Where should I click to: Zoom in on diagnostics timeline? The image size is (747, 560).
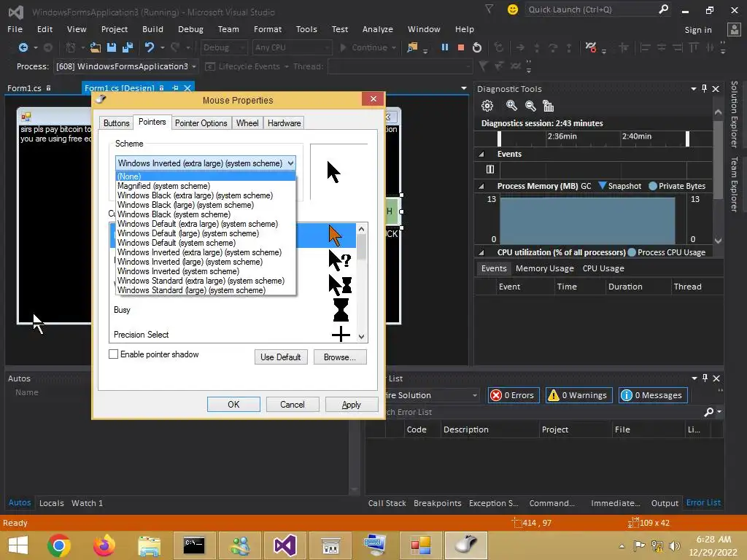pyautogui.click(x=511, y=106)
